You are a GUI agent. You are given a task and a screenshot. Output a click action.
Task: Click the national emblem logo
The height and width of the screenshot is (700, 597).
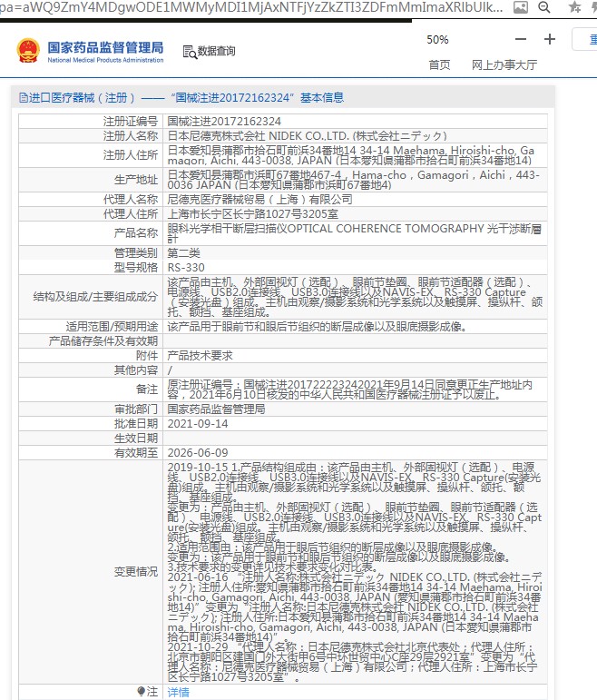tap(28, 51)
